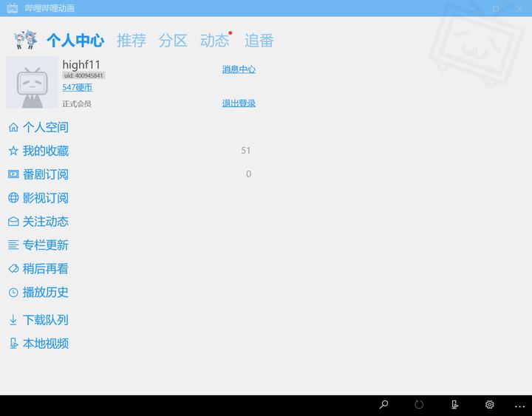
Task: Click the envelope icon beside 关注动态
Action: pyautogui.click(x=13, y=222)
